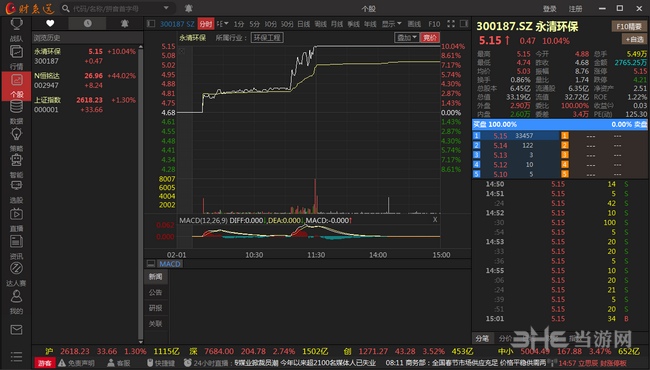Click the 客服 customer service link
This screenshot has height=370, width=650.
119,363
